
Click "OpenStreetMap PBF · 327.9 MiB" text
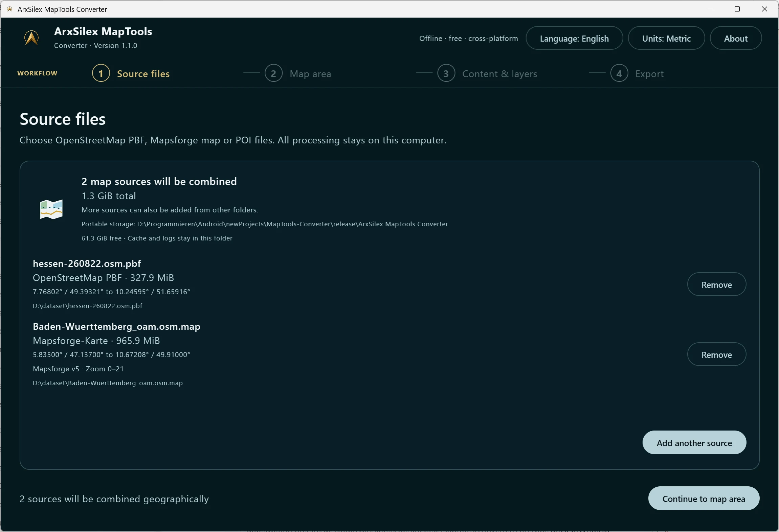pos(104,278)
